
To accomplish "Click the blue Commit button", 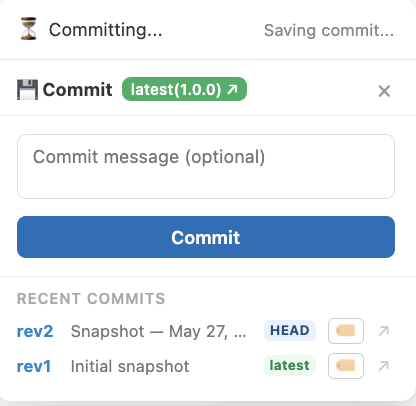I will (206, 237).
